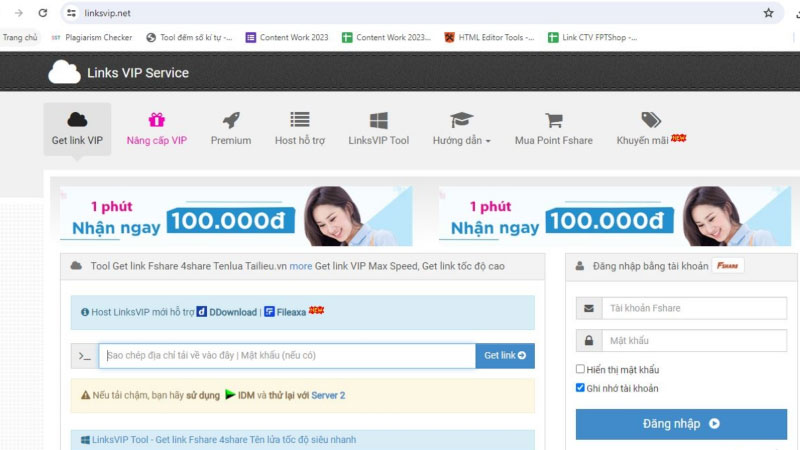Screen dimensions: 800x450
Task: Click the Fshare logo badge
Action: (728, 266)
